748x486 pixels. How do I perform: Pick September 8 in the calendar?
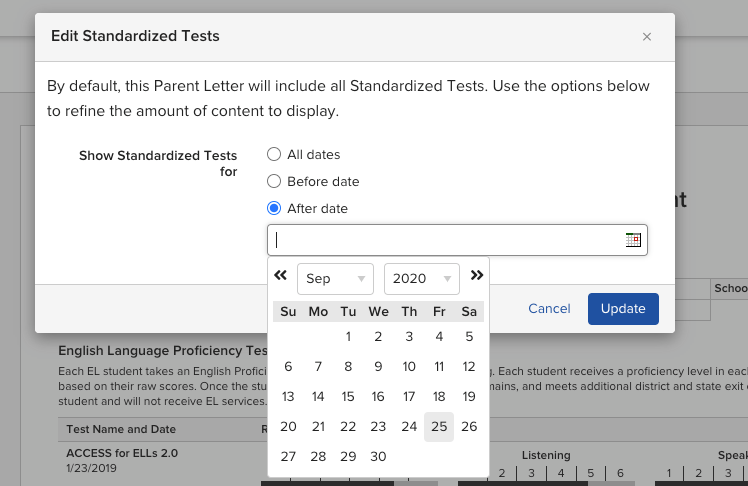(x=348, y=367)
